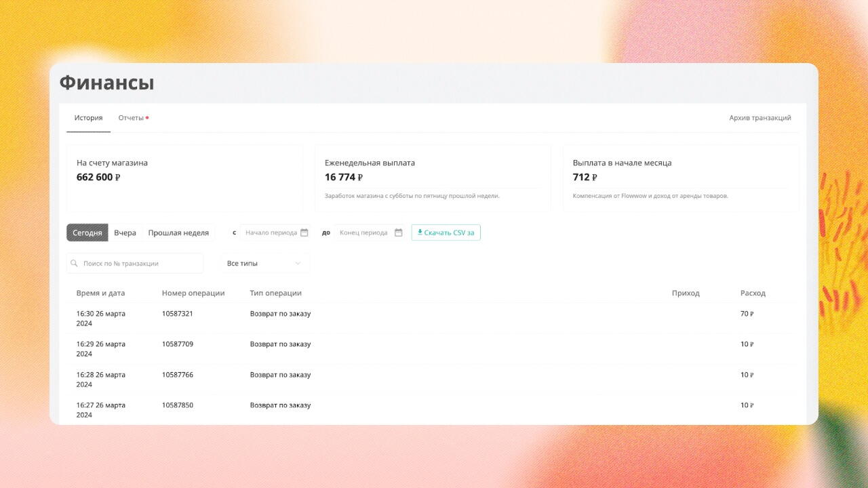
Task: Choose the Прошлая неделя period filter
Action: click(x=178, y=232)
